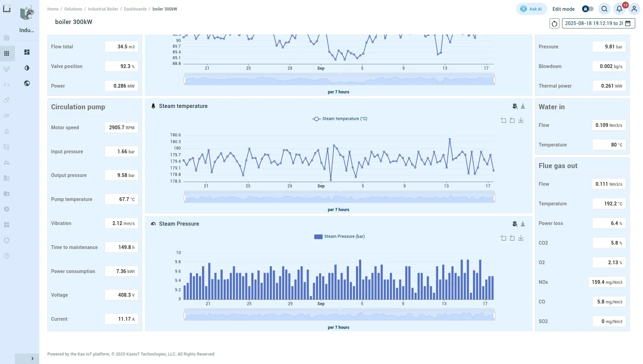Download Steam Pressure widget data
The height and width of the screenshot is (364, 643).
point(523,224)
